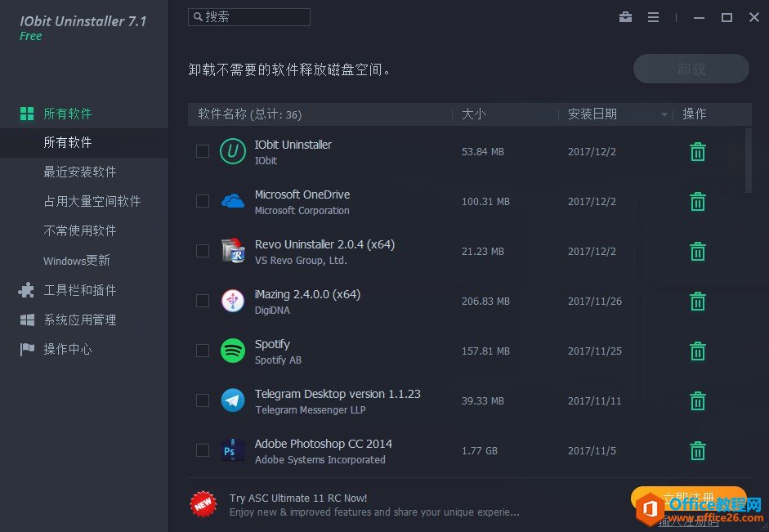Open the hamburger options menu
Viewport: 769px width, 532px height.
coord(653,18)
